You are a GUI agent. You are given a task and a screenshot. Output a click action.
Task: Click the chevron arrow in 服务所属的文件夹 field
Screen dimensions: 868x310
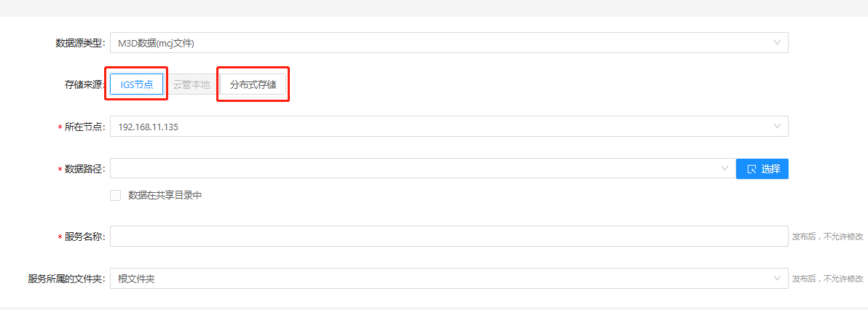(x=777, y=279)
